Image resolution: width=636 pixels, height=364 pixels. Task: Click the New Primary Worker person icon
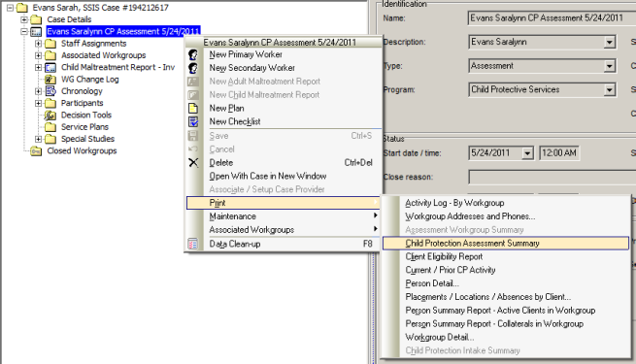tap(193, 54)
